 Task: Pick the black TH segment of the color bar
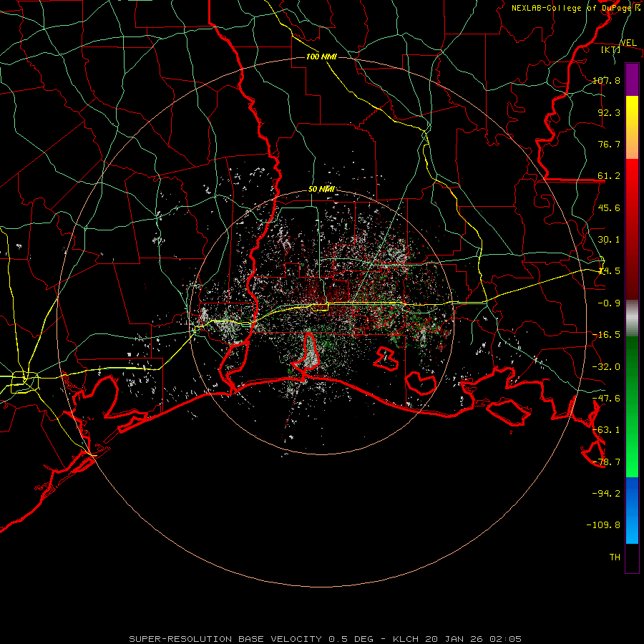[x=632, y=558]
